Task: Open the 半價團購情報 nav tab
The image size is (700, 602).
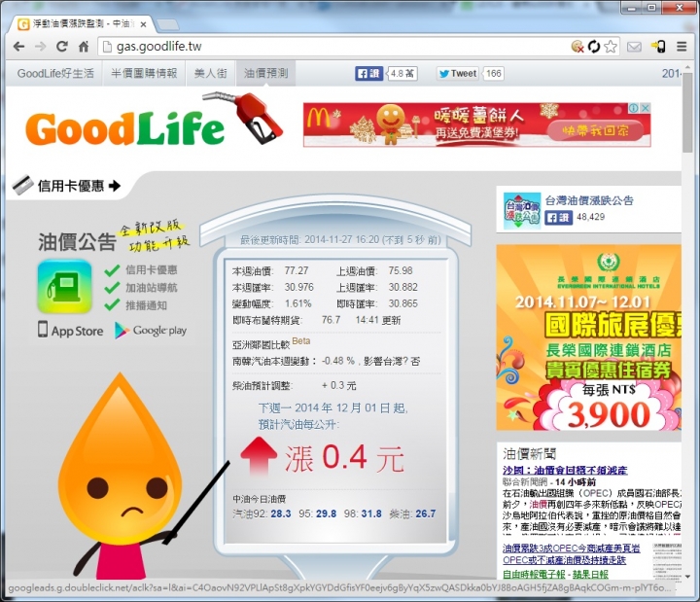Action: (x=144, y=73)
